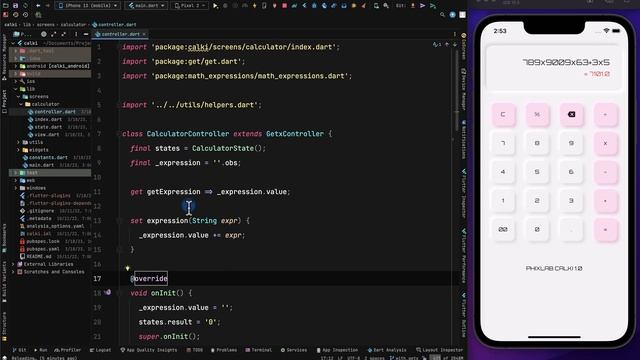The width and height of the screenshot is (640, 360).
Task: Open the main.dart run configuration dropdown
Action: 146,6
